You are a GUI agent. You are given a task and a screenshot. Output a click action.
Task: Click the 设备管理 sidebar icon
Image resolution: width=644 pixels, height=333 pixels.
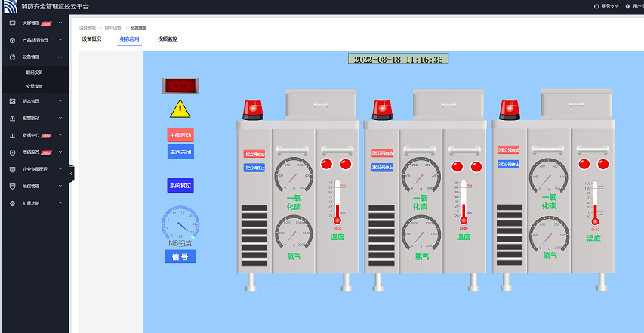point(13,57)
